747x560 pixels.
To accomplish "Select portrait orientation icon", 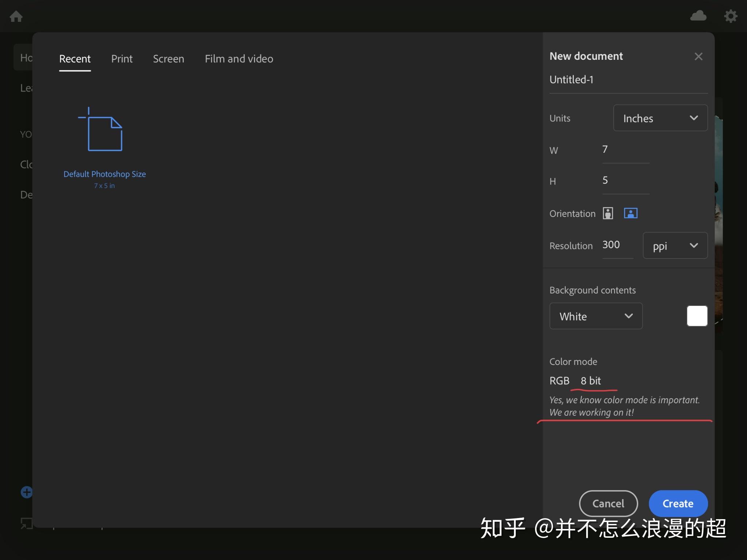I will [x=608, y=213].
